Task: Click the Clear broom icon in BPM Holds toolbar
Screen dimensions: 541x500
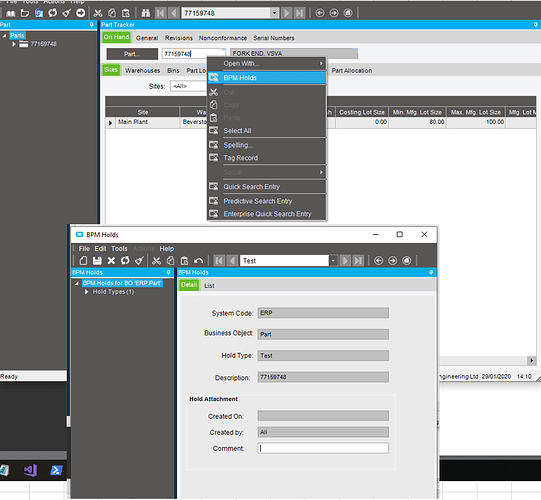Action: [139, 261]
